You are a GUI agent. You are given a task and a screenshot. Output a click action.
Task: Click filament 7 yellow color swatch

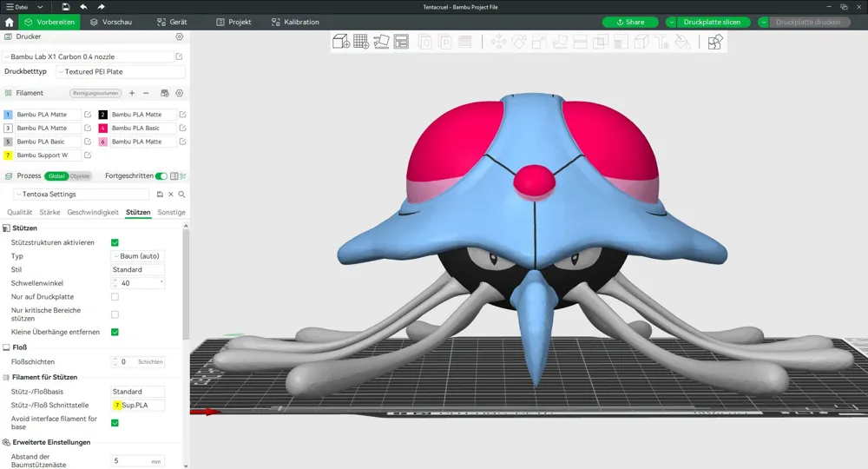pyautogui.click(x=8, y=155)
